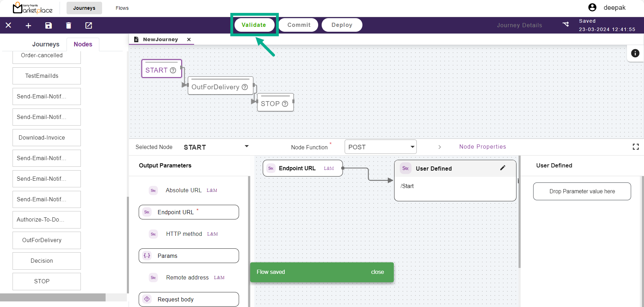Screen dimensions: 644x307
Task: Click the Deploy button
Action: (342, 25)
